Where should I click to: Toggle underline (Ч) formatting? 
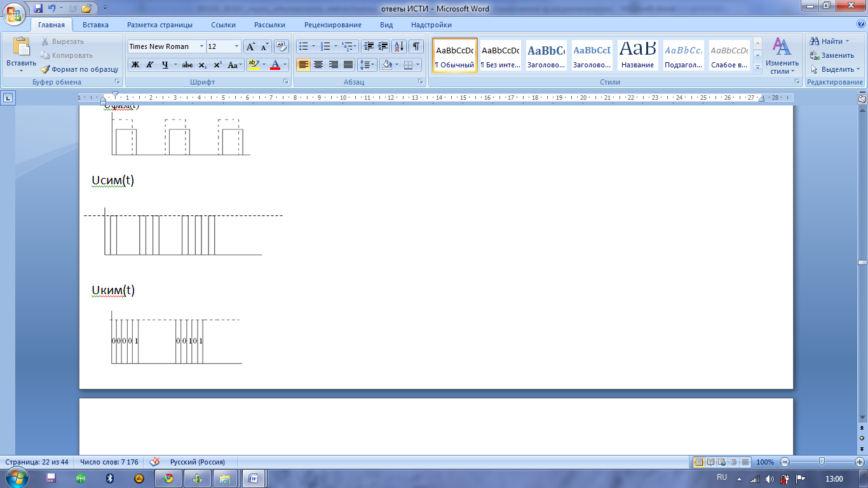tap(165, 65)
